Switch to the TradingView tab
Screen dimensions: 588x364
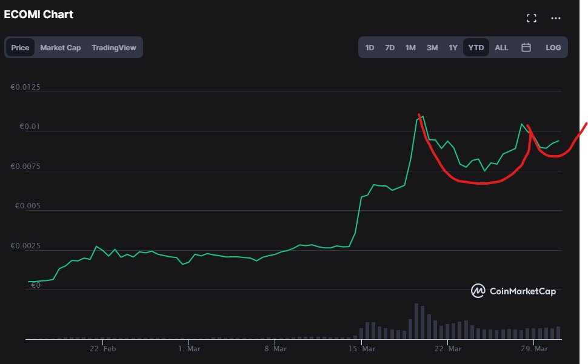[114, 48]
